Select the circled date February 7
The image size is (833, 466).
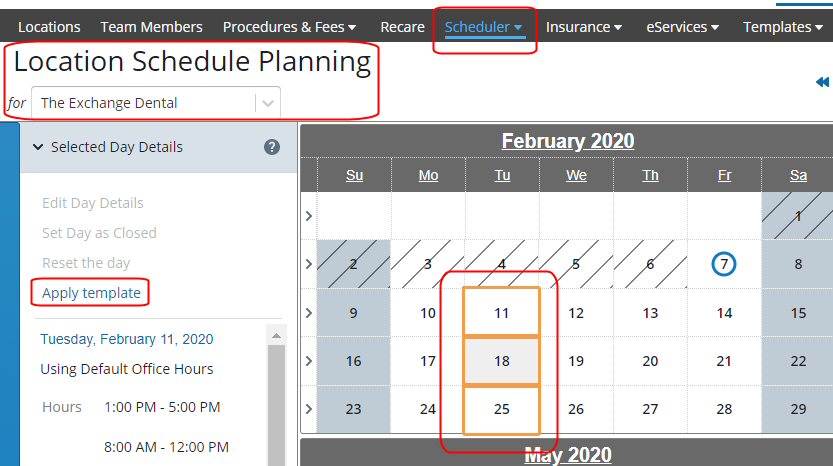click(x=724, y=264)
